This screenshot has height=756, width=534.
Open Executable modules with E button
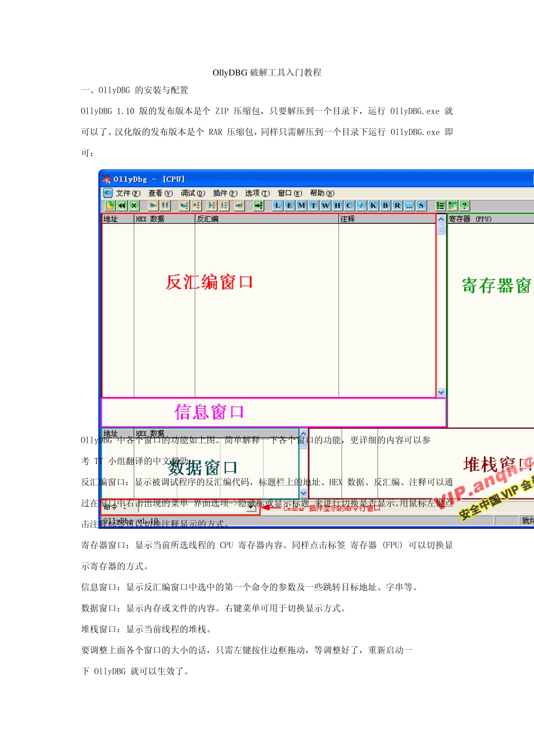pyautogui.click(x=289, y=205)
